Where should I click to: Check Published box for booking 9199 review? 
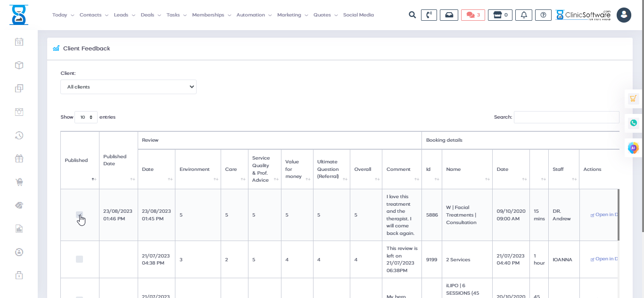79,259
